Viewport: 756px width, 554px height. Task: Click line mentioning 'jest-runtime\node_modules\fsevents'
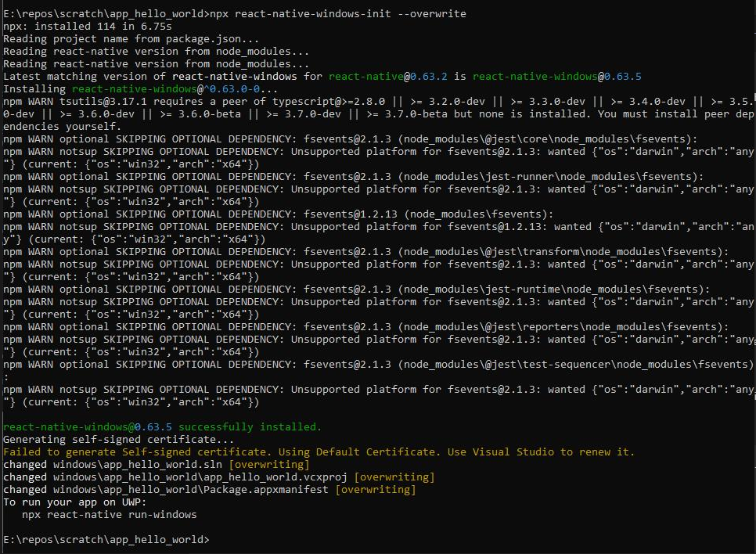(356, 290)
